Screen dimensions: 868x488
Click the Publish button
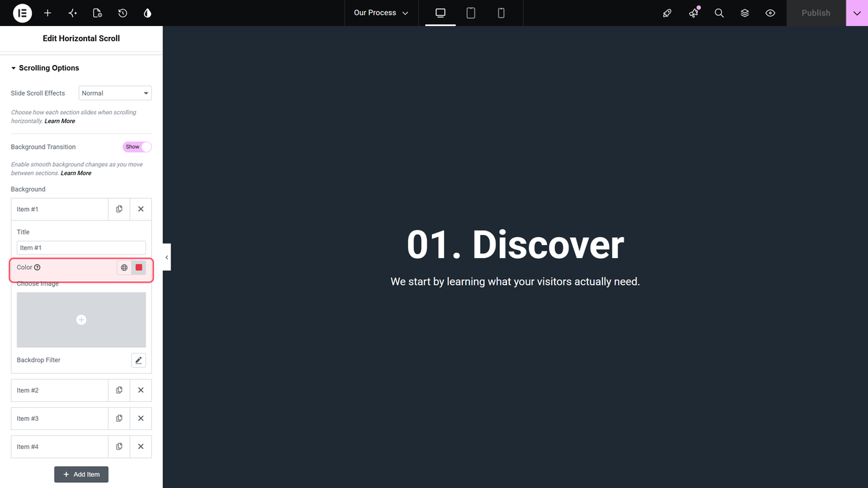816,13
